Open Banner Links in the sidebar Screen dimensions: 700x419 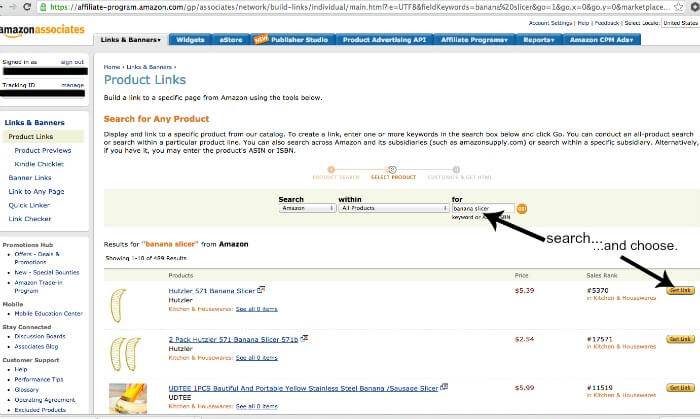point(30,178)
